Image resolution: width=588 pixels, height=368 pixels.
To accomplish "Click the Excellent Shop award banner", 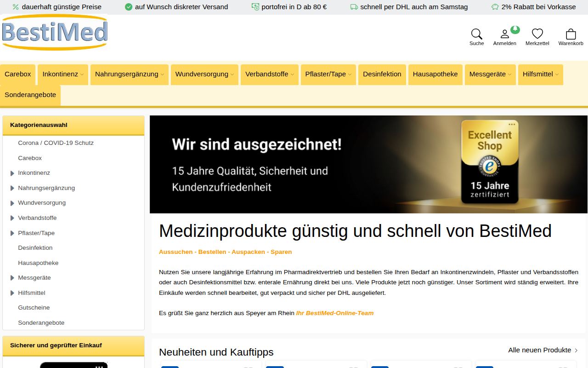I will (369, 164).
